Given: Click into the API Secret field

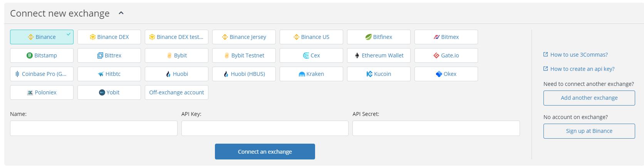Looking at the screenshot, I should pos(436,128).
